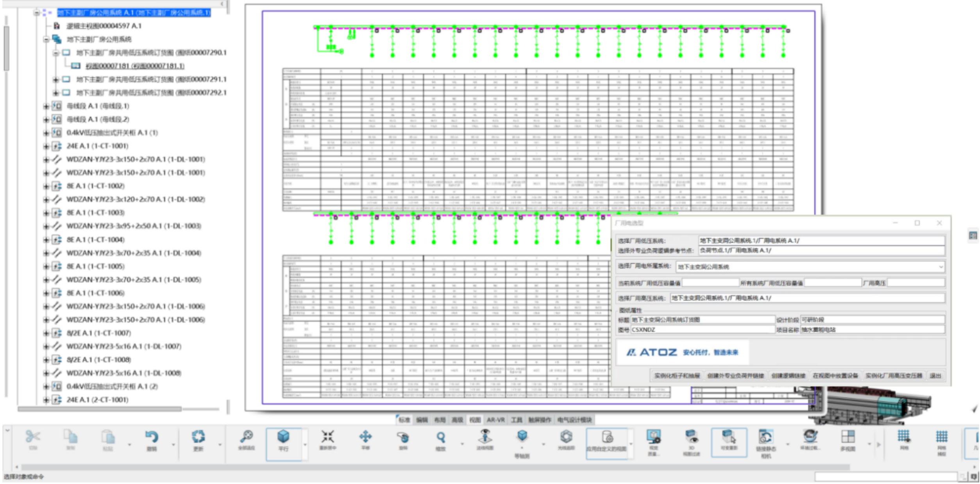
Task: Click the Recenter (重新居中) icon
Action: [327, 437]
